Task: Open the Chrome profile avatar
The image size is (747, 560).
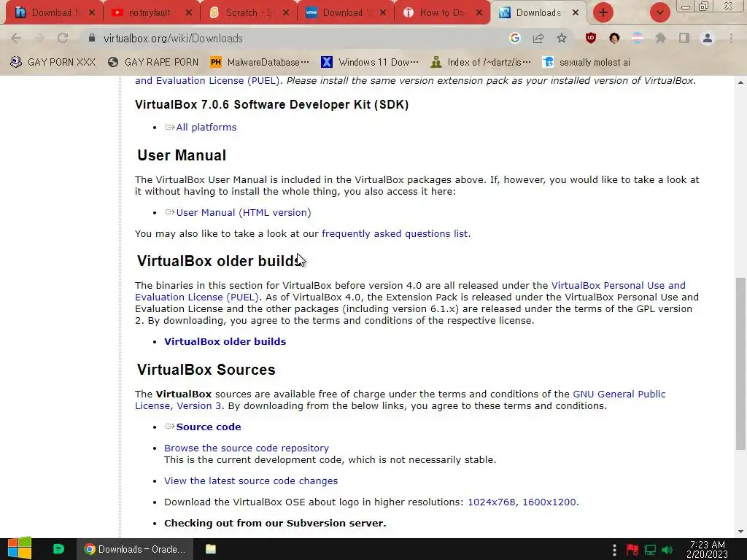Action: (708, 38)
